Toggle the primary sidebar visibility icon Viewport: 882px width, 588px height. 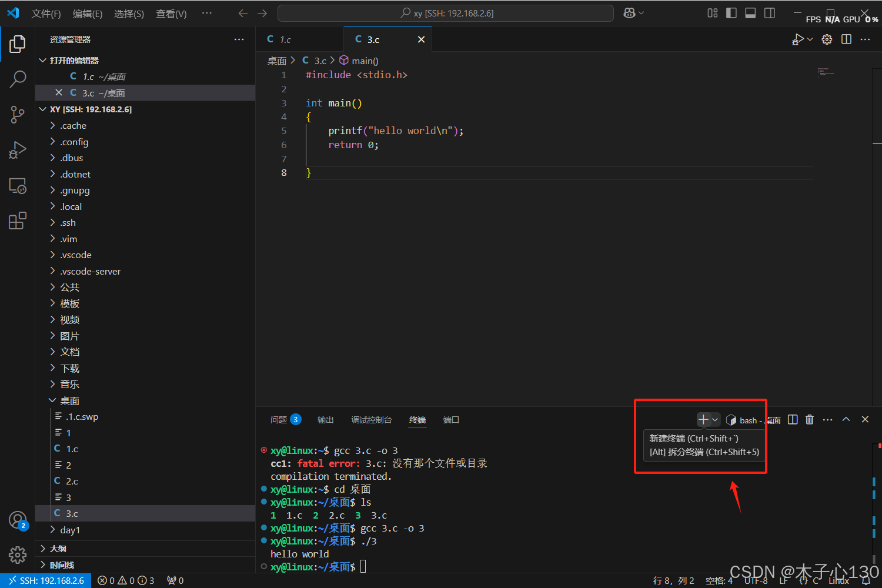pos(731,13)
